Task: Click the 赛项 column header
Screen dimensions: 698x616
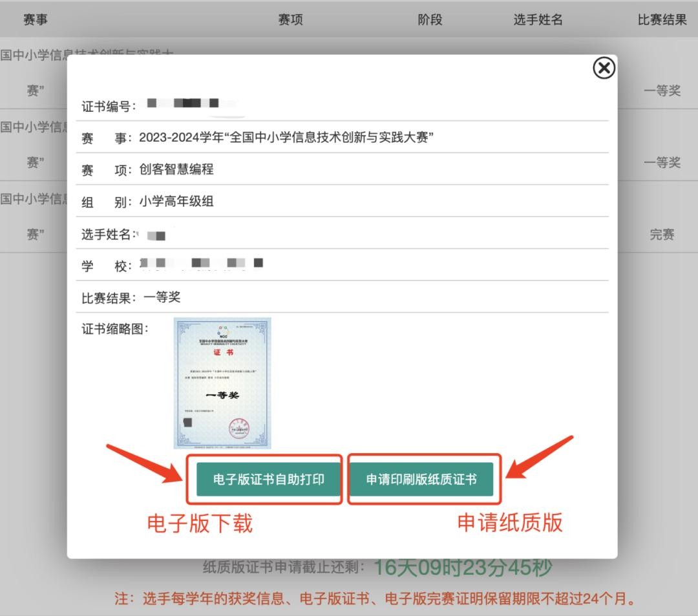Action: coord(290,19)
